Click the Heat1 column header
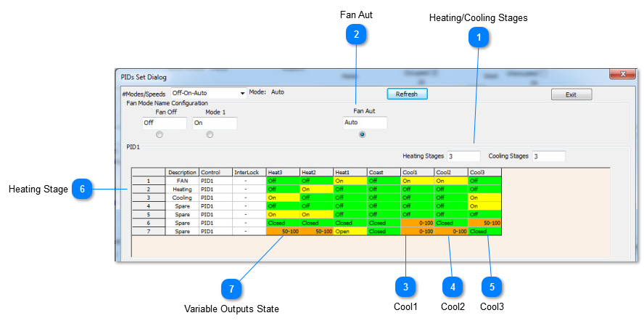This screenshot has width=644, height=326. pyautogui.click(x=350, y=172)
